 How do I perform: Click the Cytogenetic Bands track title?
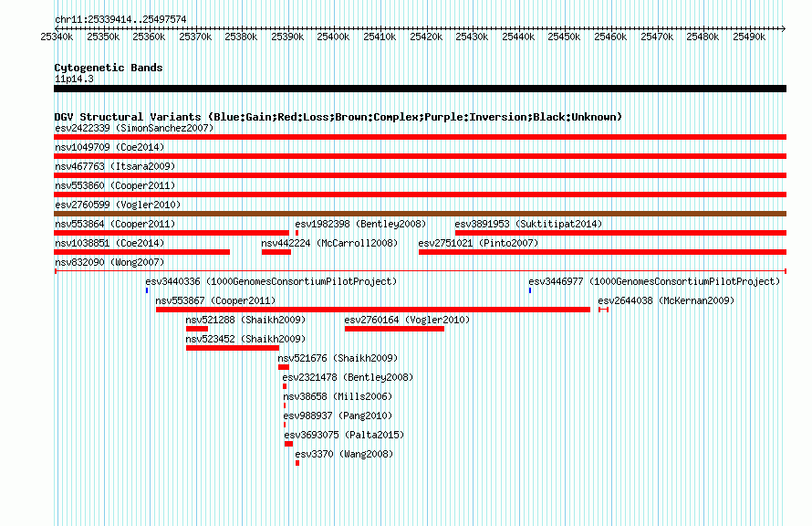click(109, 68)
